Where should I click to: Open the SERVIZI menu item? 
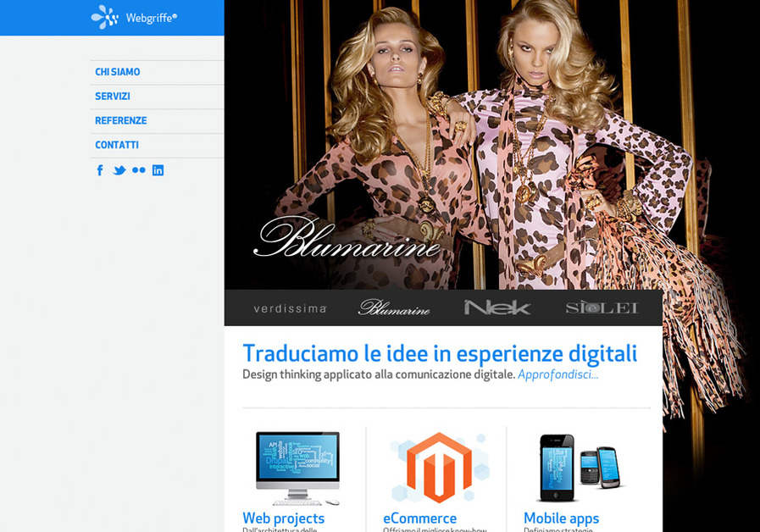[113, 97]
